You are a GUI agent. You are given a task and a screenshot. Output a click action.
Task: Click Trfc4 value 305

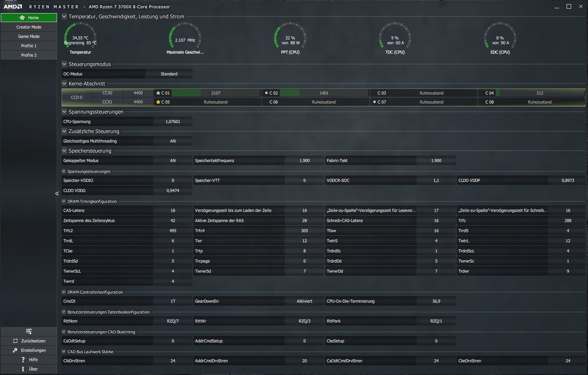pos(305,231)
